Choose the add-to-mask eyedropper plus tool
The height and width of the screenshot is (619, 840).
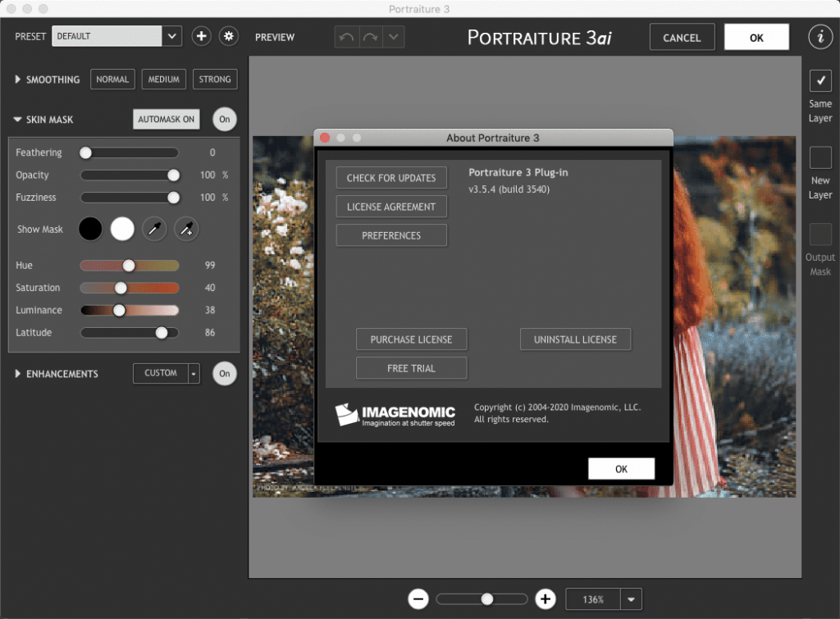(186, 230)
